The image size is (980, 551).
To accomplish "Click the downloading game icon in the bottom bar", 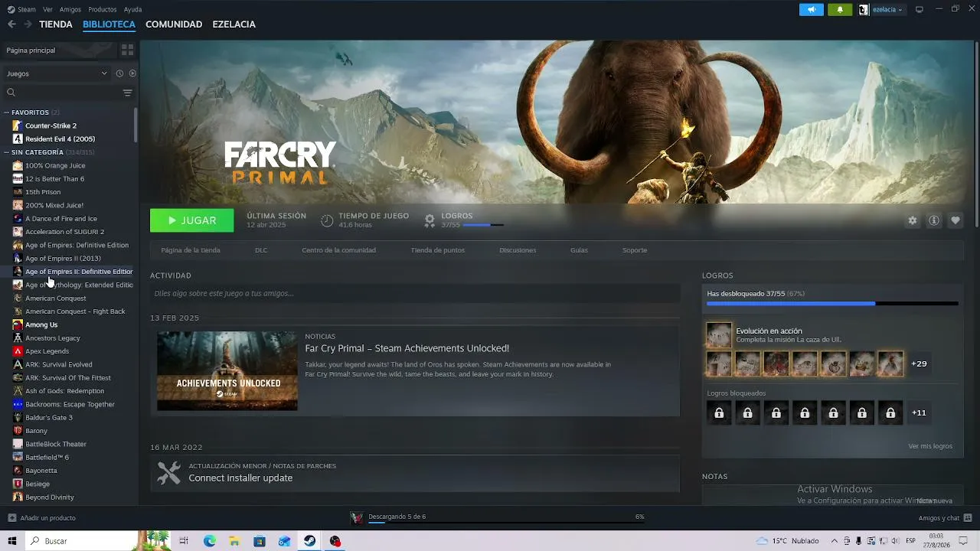I will pos(357,518).
